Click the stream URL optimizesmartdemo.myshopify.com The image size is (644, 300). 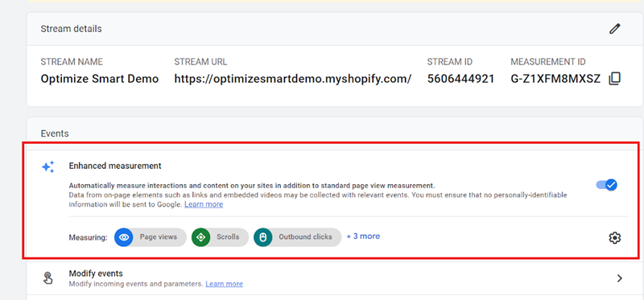point(292,79)
